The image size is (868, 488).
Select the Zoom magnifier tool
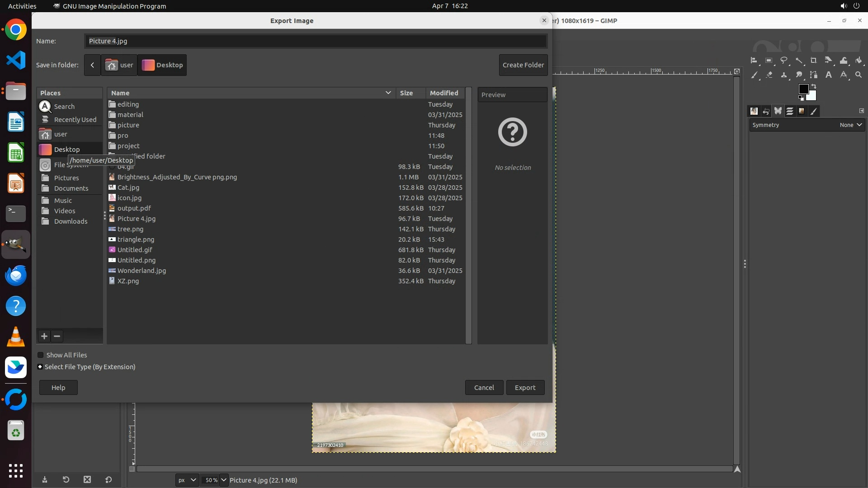859,75
